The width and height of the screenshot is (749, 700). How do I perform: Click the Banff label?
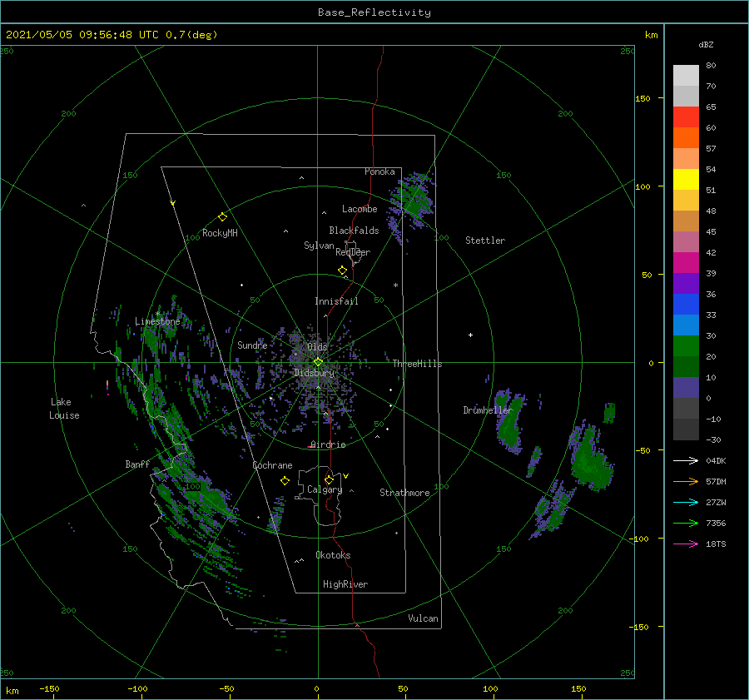coord(137,464)
